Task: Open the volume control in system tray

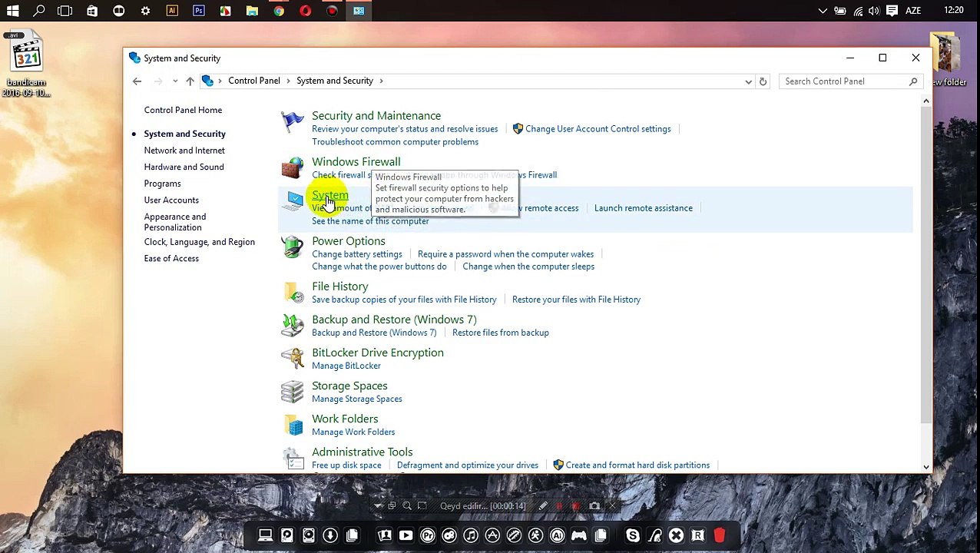Action: [x=874, y=11]
